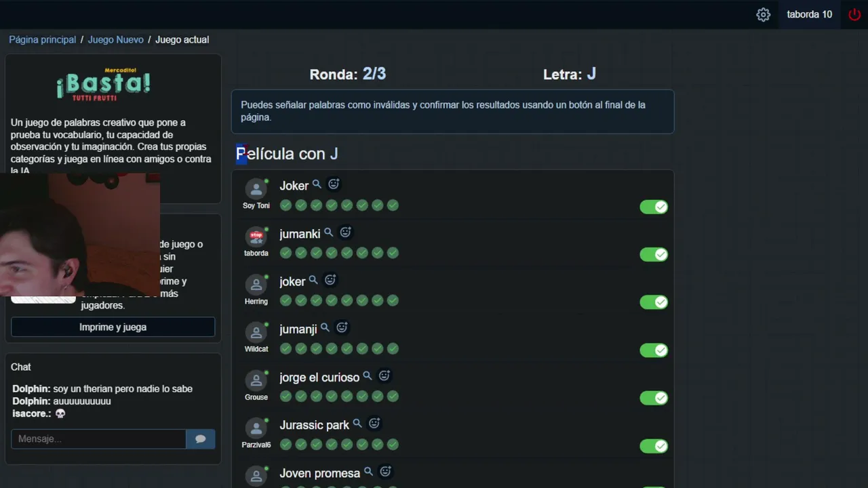Screen dimensions: 868x488
Task: Open Grouse's player avatar
Action: coord(256,381)
